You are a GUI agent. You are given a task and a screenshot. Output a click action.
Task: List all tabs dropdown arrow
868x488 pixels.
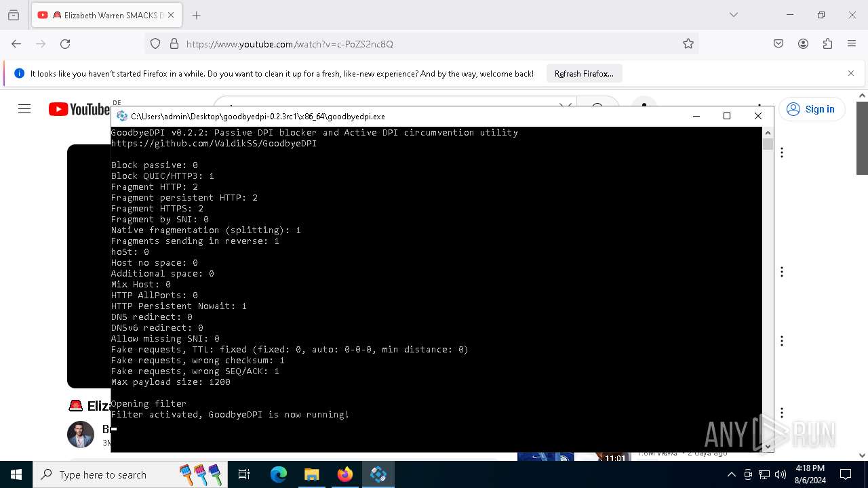[733, 15]
